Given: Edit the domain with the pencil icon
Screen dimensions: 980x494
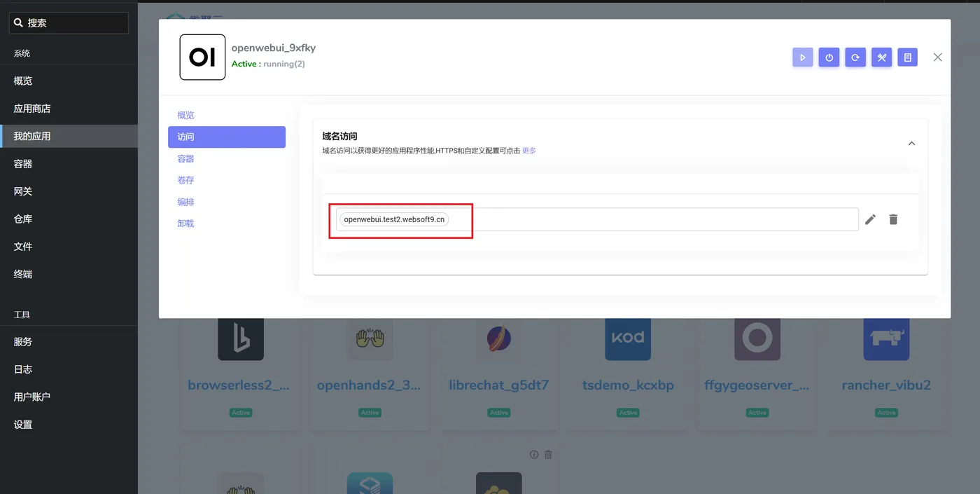Looking at the screenshot, I should [x=870, y=219].
